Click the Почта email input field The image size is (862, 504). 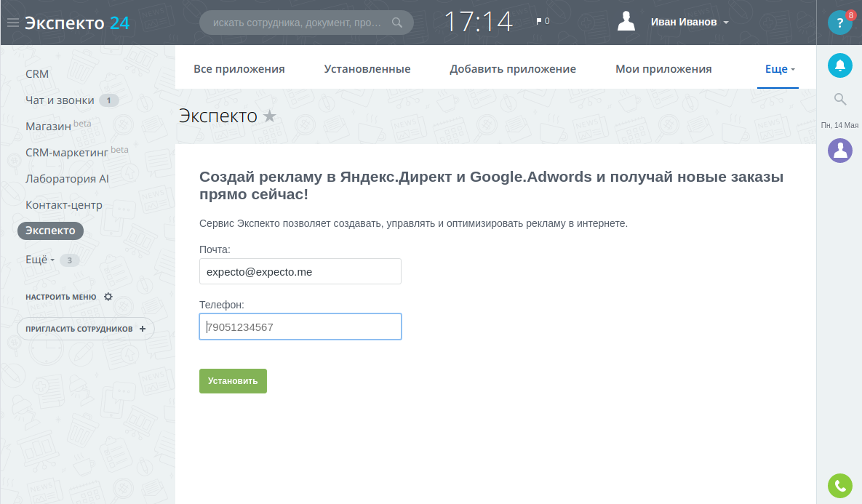tap(300, 271)
